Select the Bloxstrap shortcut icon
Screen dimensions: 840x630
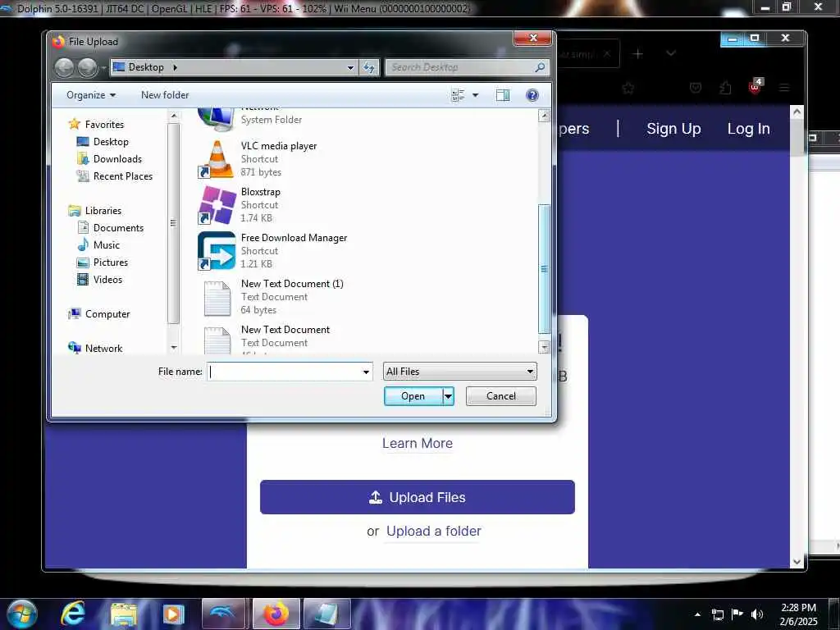(217, 205)
